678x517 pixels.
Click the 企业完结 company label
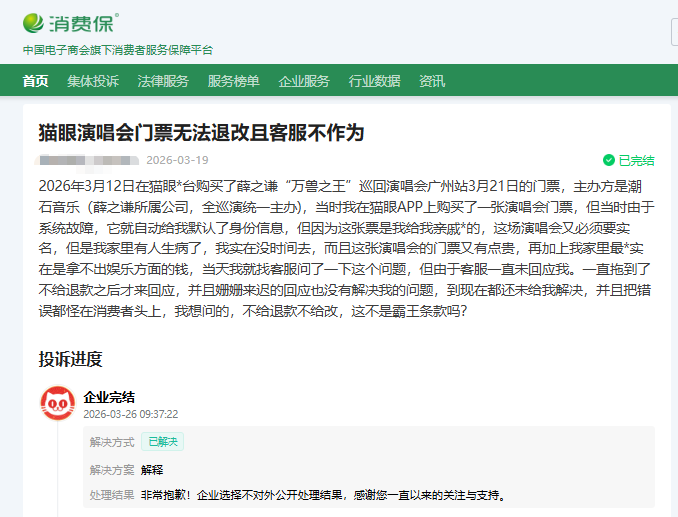point(109,396)
